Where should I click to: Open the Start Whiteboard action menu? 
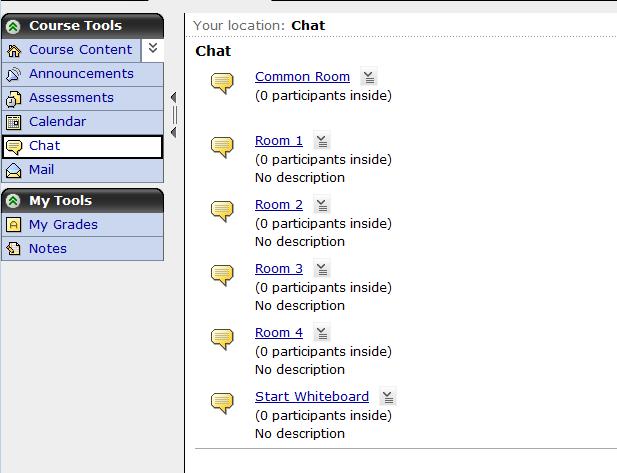pyautogui.click(x=388, y=397)
